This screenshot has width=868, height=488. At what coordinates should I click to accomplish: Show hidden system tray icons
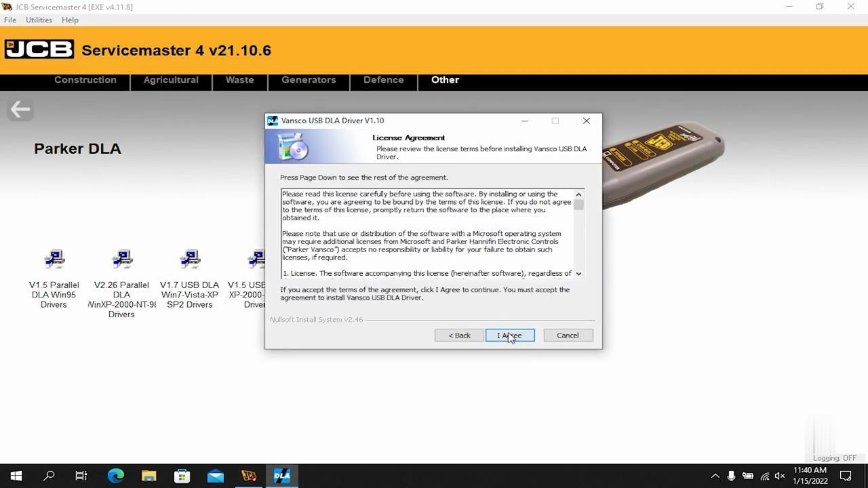pos(715,476)
